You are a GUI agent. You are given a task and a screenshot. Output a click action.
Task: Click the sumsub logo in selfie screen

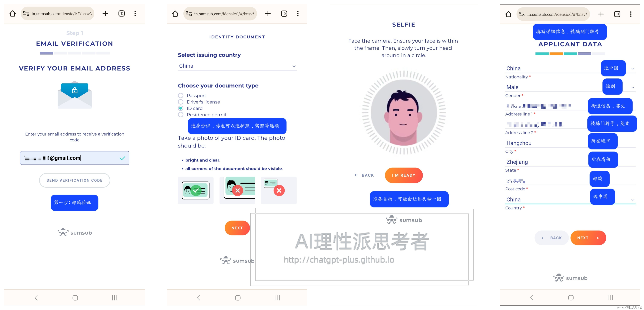(404, 220)
